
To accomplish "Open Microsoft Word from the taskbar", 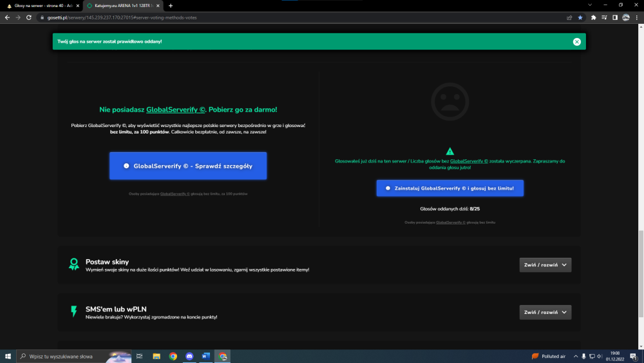I will (206, 357).
